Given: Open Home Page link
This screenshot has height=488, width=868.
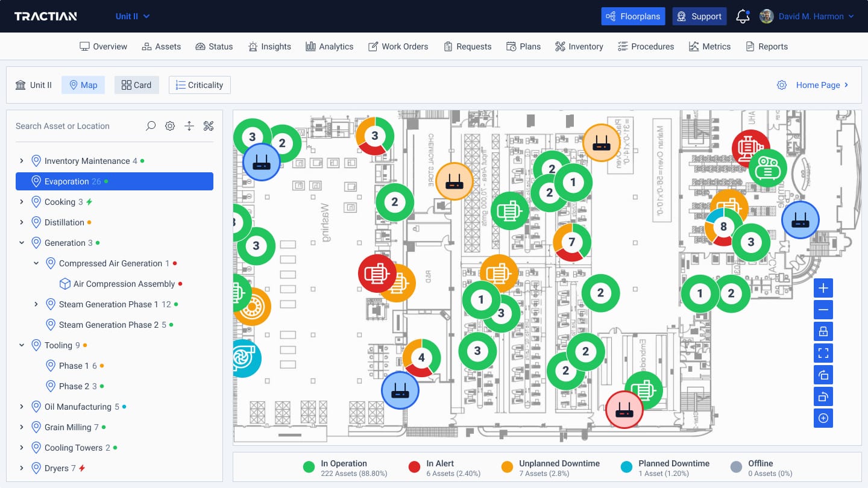Looking at the screenshot, I should 822,85.
